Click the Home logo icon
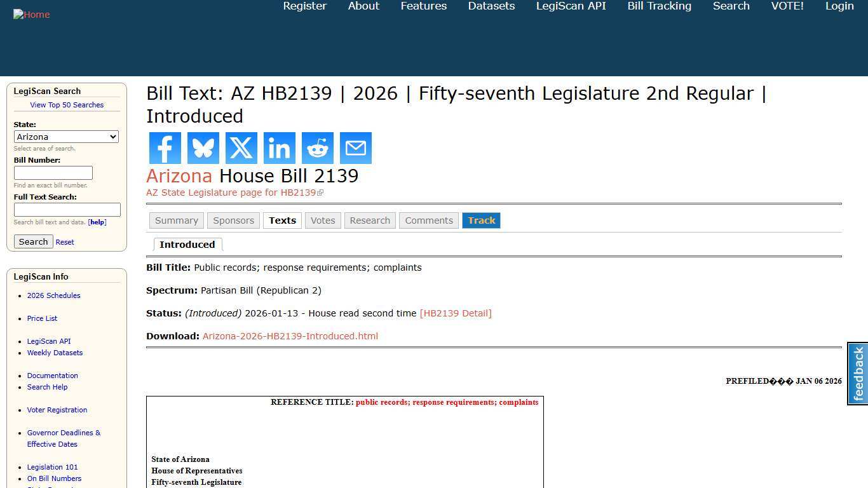This screenshot has width=868, height=488. coord(31,14)
